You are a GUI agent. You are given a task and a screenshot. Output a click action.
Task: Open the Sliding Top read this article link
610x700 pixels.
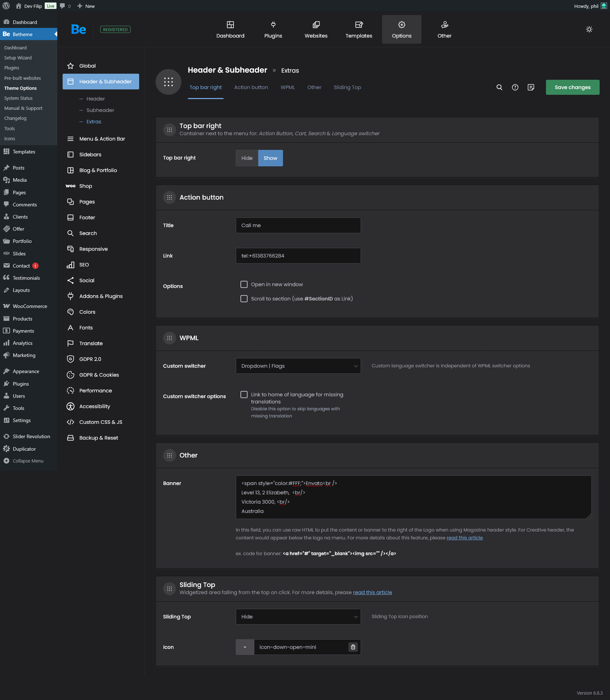tap(372, 592)
